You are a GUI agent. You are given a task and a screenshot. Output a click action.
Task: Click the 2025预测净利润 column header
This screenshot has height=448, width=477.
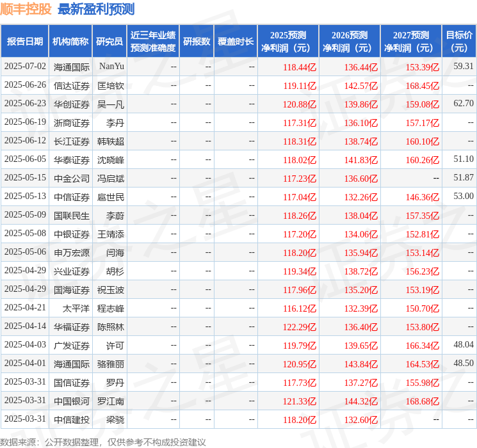click(x=288, y=42)
